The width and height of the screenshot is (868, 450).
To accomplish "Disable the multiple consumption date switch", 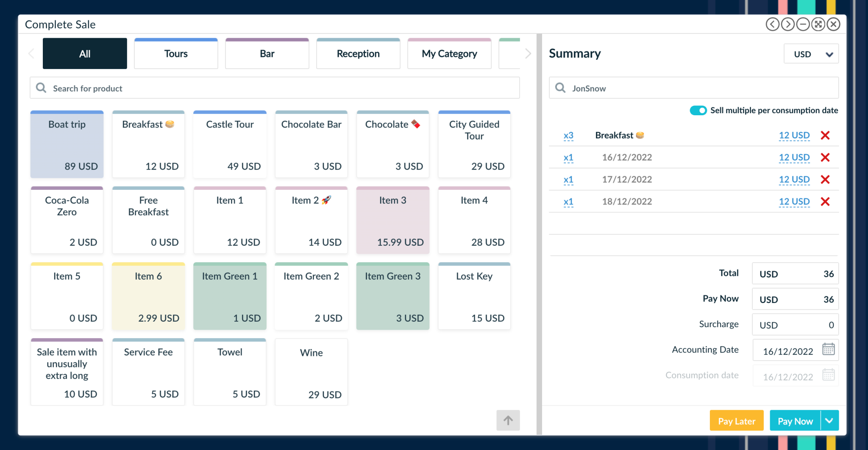I will [698, 110].
